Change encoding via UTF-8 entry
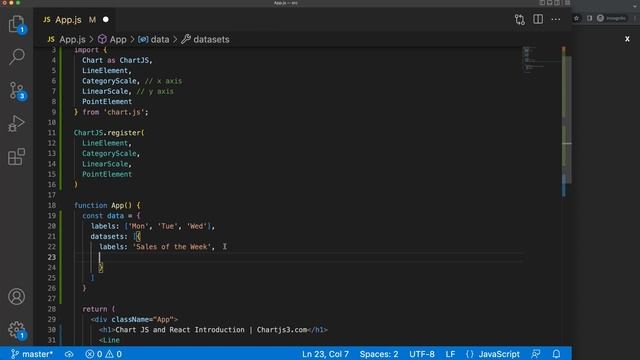This screenshot has height=360, width=640. pyautogui.click(x=422, y=354)
